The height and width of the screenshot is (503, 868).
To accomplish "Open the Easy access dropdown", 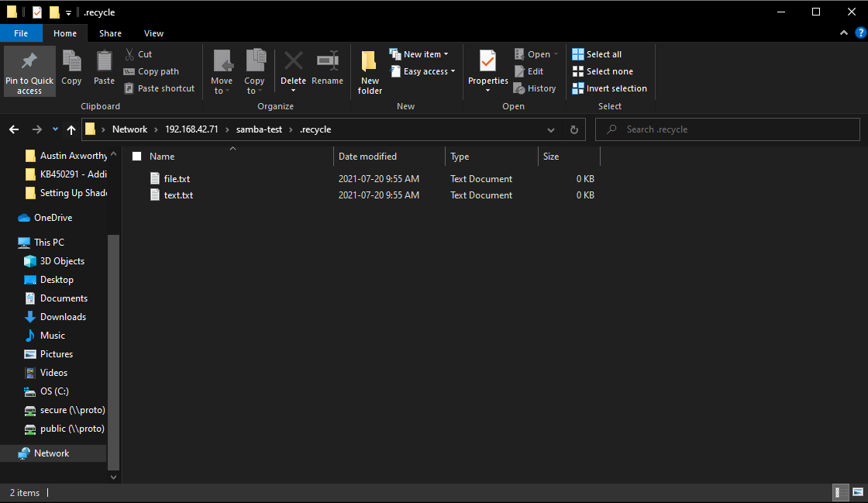I will pos(423,71).
